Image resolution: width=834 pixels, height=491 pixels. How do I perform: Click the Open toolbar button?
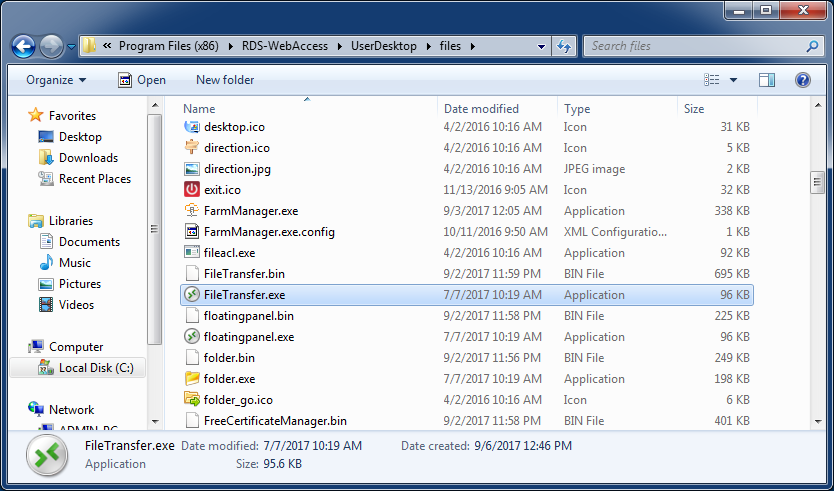click(142, 80)
